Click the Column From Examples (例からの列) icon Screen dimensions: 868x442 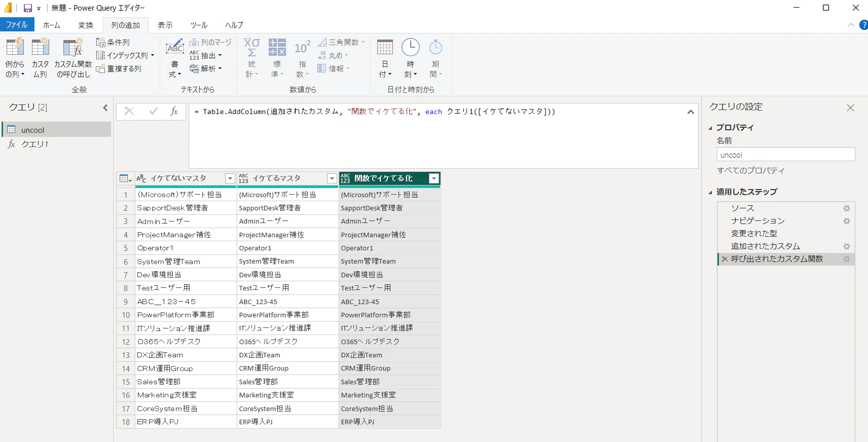click(x=15, y=47)
